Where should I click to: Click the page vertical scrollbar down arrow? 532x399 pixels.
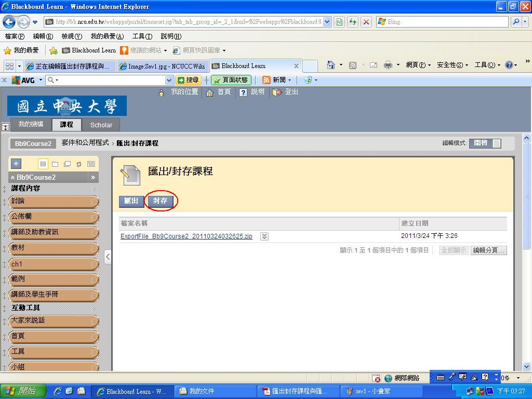coord(526,366)
